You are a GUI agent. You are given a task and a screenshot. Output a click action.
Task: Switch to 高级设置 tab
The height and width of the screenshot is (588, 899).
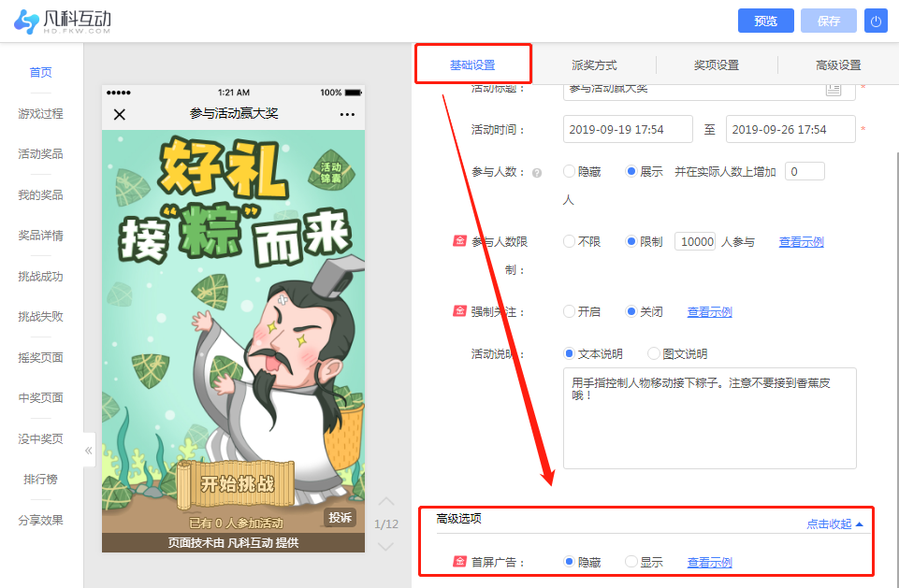tap(838, 65)
